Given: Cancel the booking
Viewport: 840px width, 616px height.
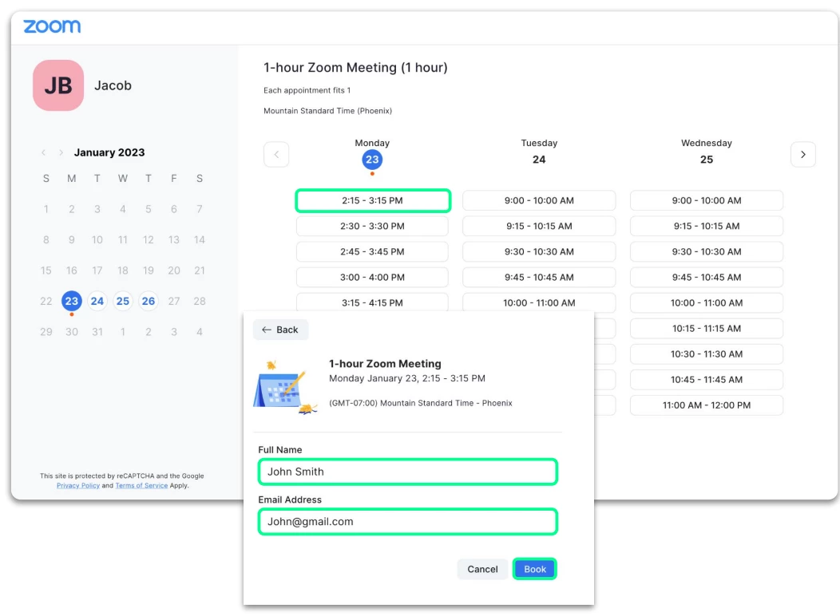Looking at the screenshot, I should pyautogui.click(x=482, y=569).
